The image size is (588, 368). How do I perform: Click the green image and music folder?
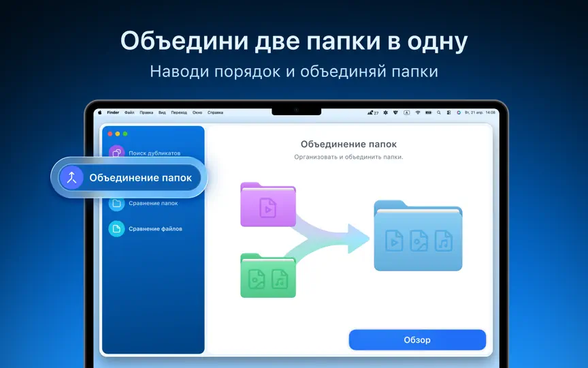[x=268, y=275]
